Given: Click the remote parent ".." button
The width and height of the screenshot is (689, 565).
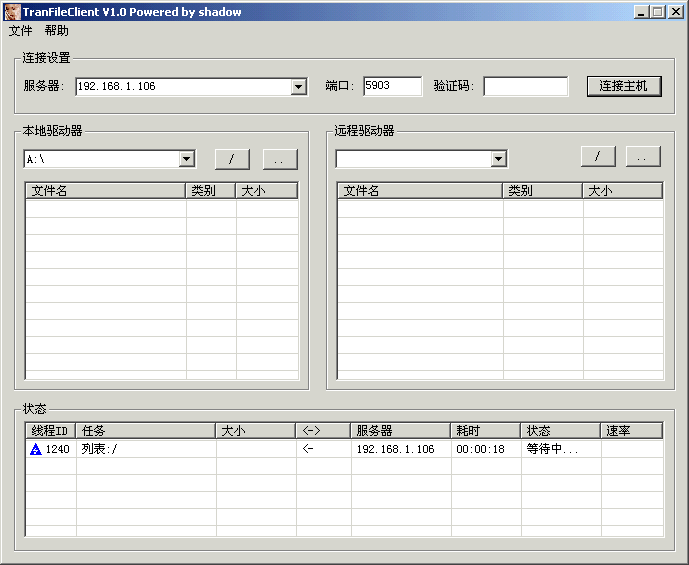Looking at the screenshot, I should click(643, 157).
